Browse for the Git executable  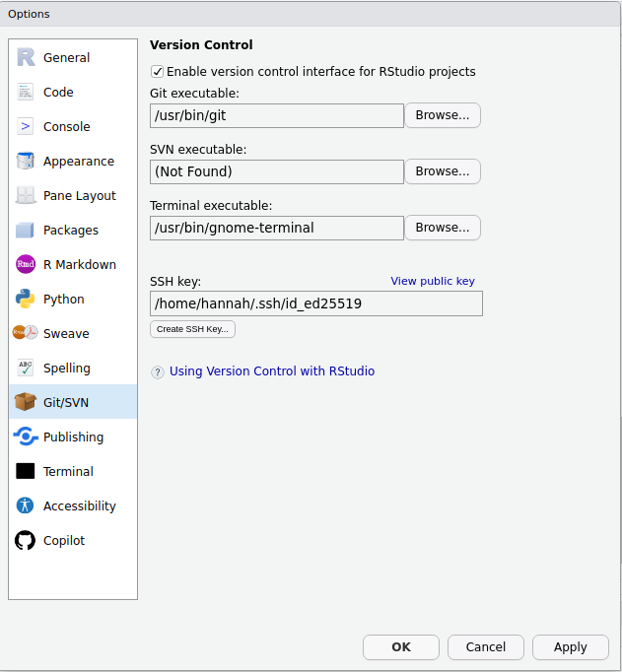pos(442,115)
